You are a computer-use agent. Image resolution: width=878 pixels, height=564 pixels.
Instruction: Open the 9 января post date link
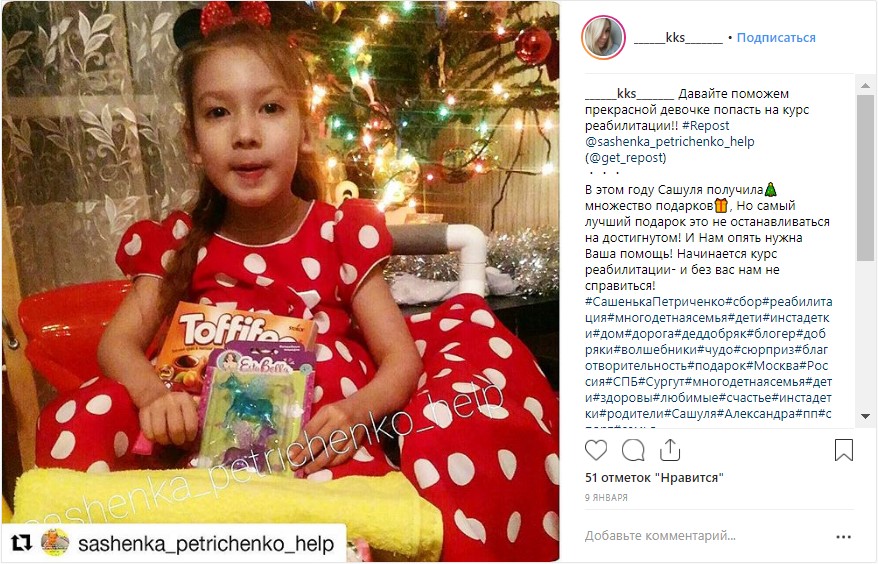[x=606, y=497]
